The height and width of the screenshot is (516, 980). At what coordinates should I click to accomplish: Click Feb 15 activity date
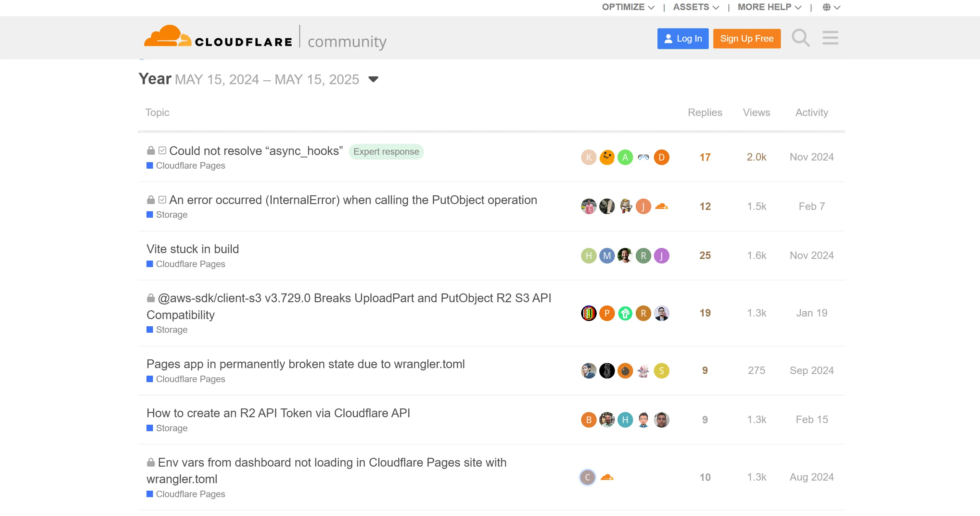click(x=811, y=419)
